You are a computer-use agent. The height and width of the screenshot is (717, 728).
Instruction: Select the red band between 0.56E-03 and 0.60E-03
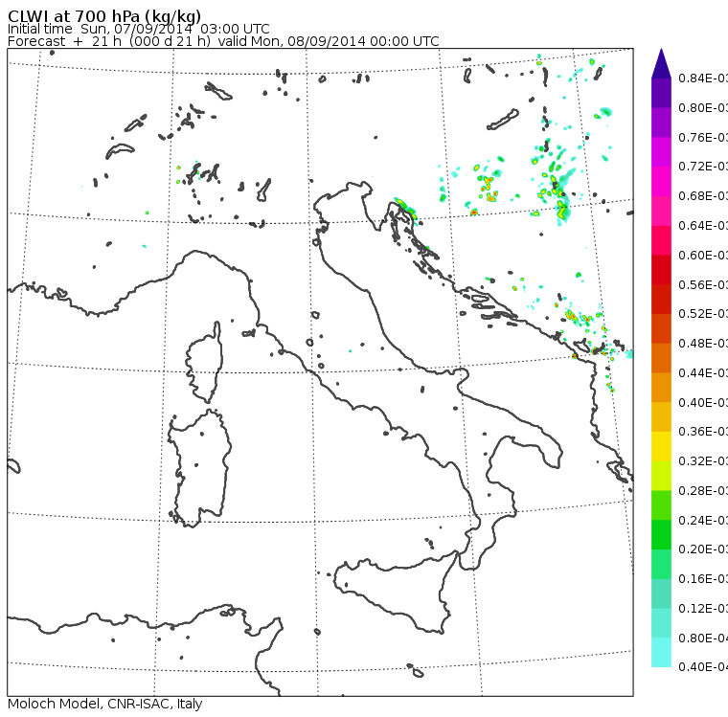point(661,270)
